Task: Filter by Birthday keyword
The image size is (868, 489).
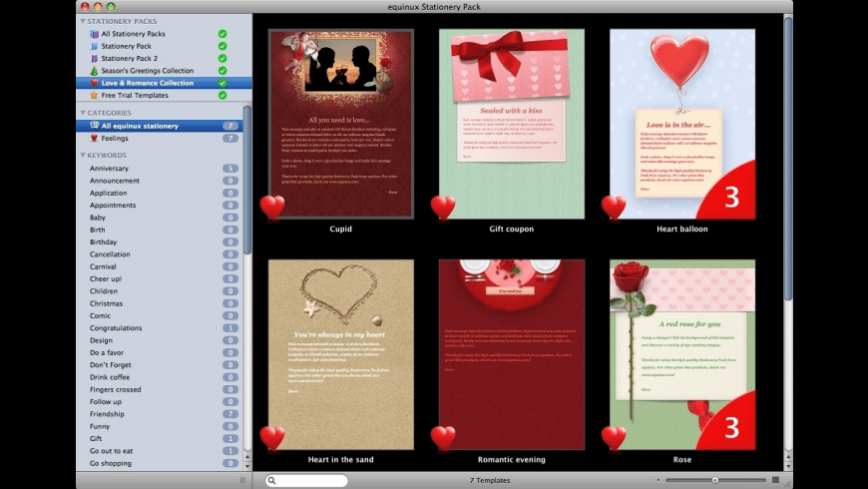Action: click(x=160, y=243)
